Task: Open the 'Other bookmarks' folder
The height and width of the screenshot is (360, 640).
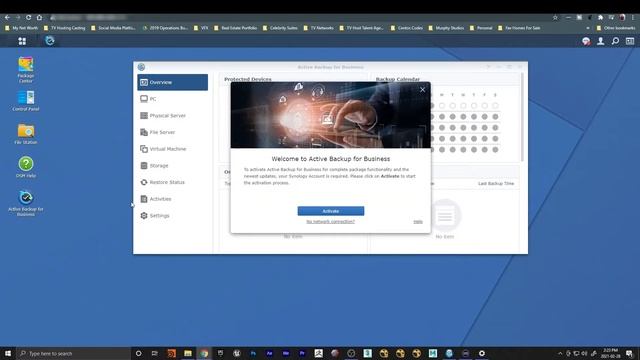Action: [x=616, y=28]
